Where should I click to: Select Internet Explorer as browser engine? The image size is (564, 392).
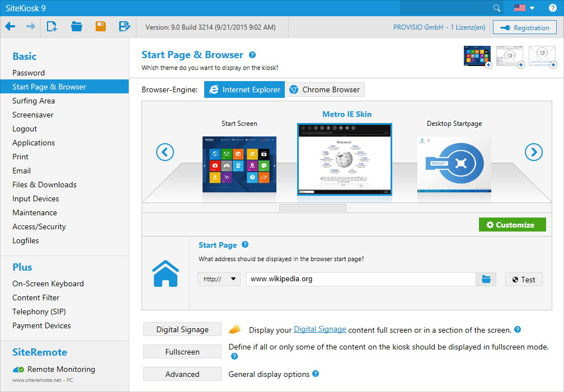pyautogui.click(x=244, y=89)
